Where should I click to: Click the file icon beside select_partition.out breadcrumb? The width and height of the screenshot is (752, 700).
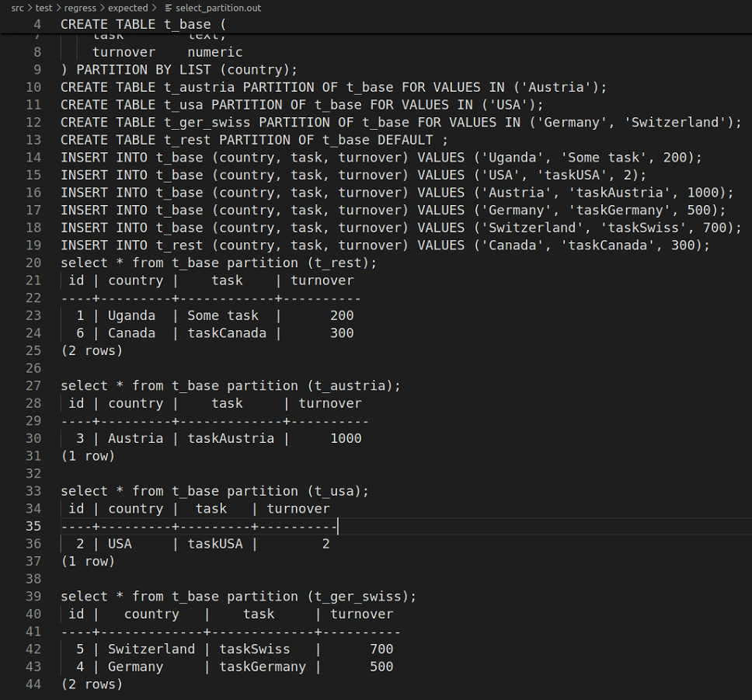[169, 8]
